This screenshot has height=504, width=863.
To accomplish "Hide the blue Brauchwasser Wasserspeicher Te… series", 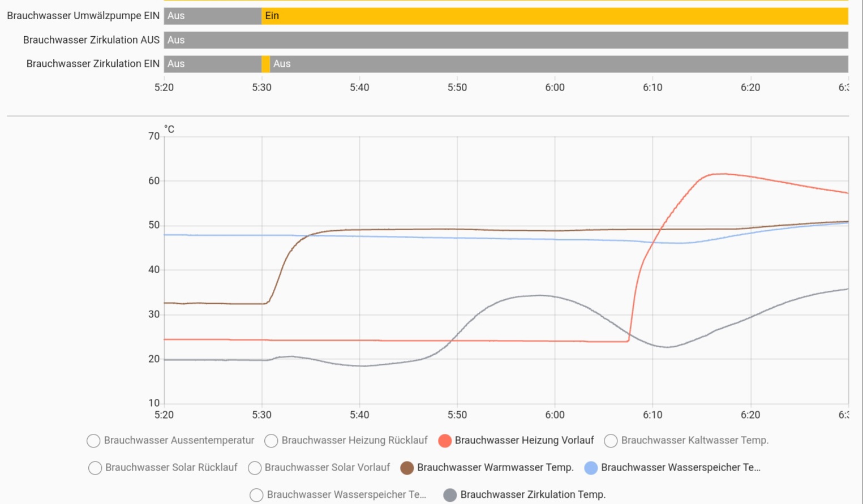I will [672, 468].
